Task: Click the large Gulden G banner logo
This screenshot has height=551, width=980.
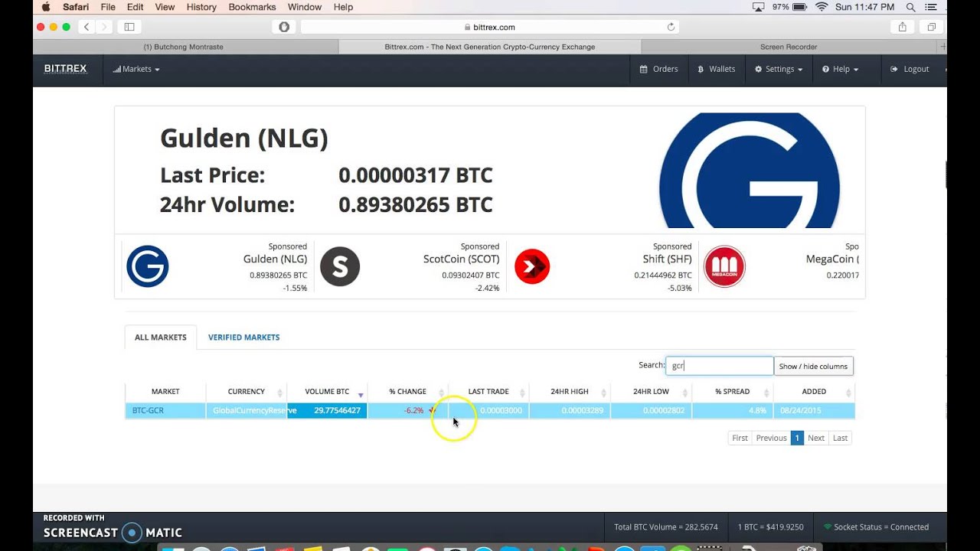Action: click(x=750, y=171)
